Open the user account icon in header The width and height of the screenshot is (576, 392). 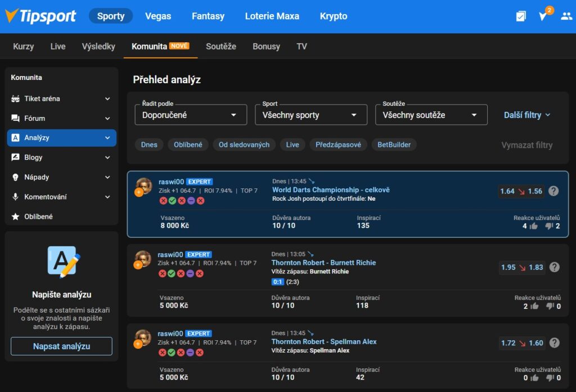tap(566, 16)
